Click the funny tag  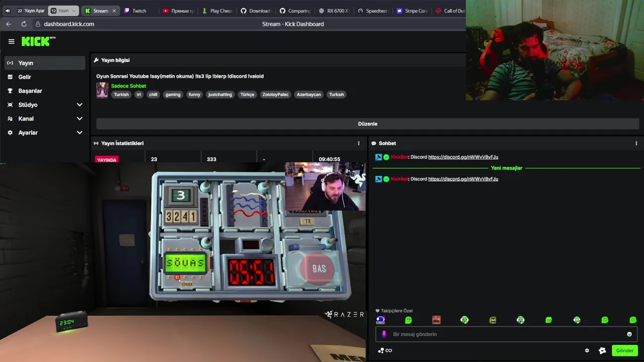pos(194,95)
